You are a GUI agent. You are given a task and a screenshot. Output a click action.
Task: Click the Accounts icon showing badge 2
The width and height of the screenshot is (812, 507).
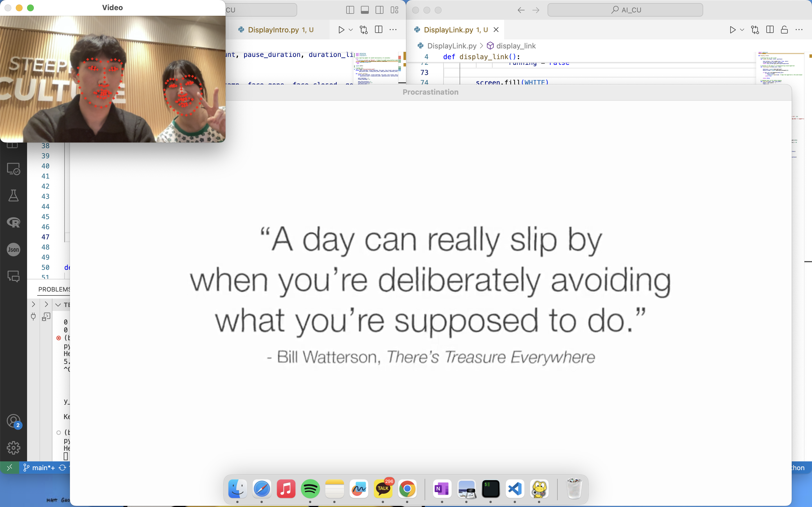(x=14, y=421)
